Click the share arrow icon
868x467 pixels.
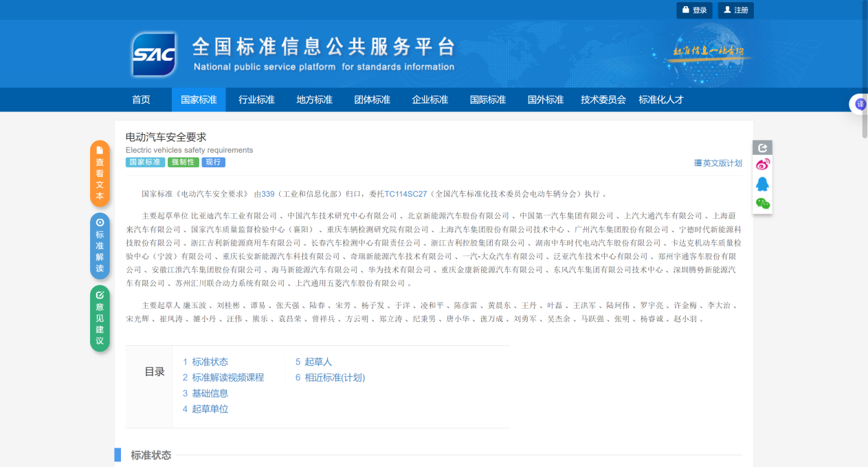click(762, 148)
